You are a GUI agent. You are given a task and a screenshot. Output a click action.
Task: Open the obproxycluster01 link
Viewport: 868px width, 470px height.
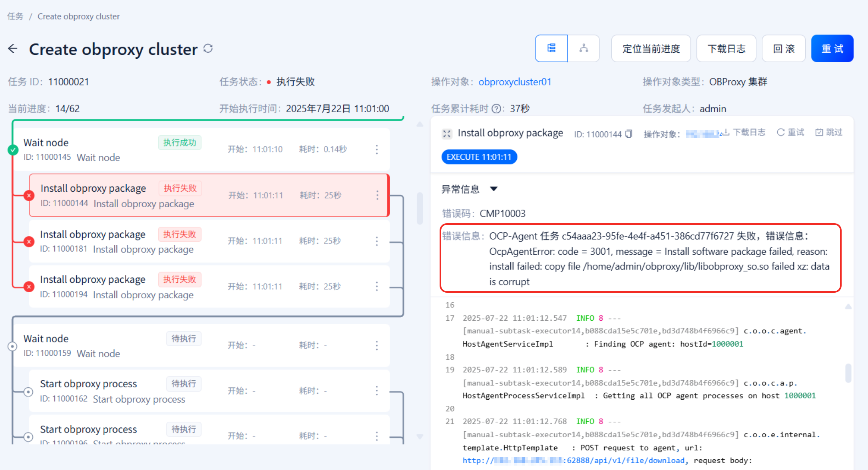click(x=515, y=82)
